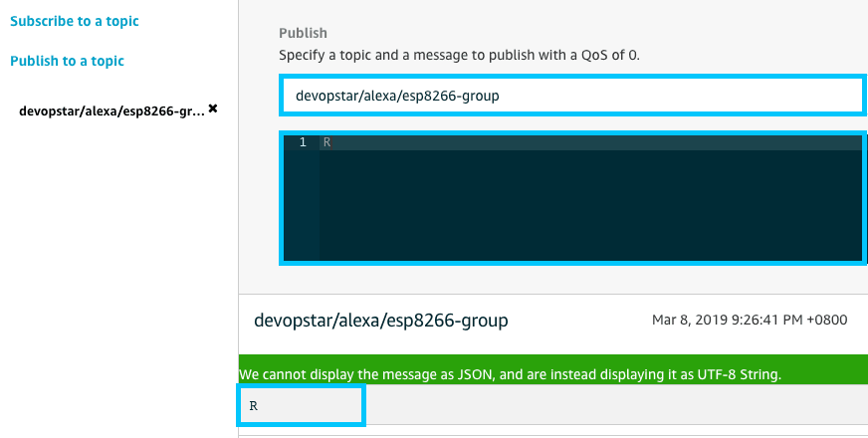868x438 pixels.
Task: Click into the publish topic input field
Action: coord(570,96)
